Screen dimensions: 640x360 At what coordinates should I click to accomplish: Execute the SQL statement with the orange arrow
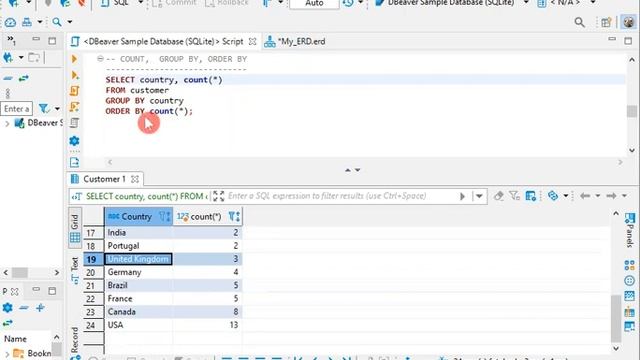tap(74, 59)
